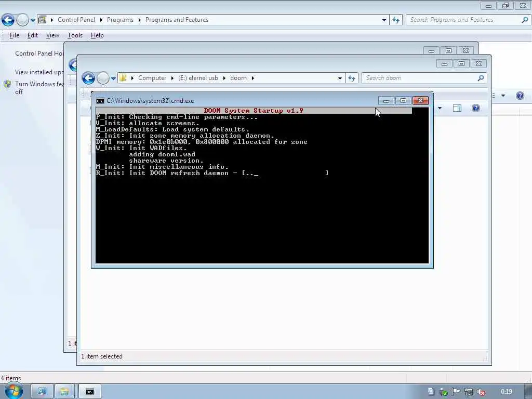The height and width of the screenshot is (399, 532).
Task: Expand arrow after Computer breadcrumb
Action: (x=172, y=78)
